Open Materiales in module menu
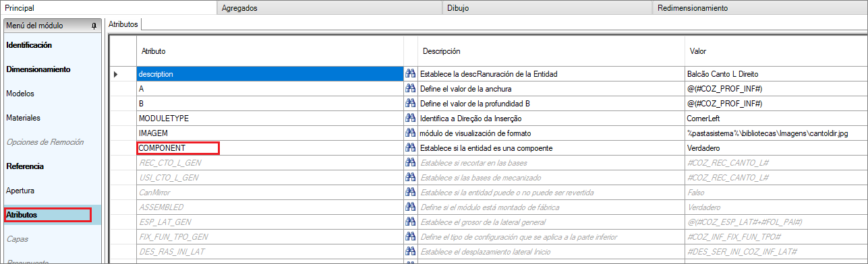The height and width of the screenshot is (264, 868). (23, 118)
